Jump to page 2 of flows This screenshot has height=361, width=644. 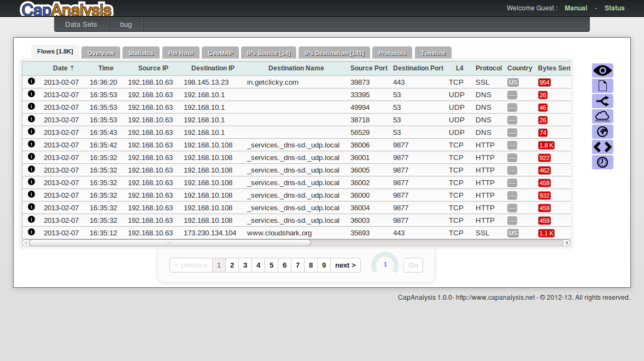click(x=232, y=265)
